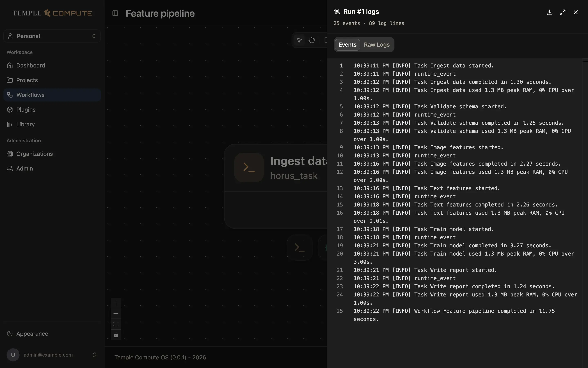Screen dimensions: 588x368
Task: Click the Ingest data node terminal icon
Action: tap(249, 167)
